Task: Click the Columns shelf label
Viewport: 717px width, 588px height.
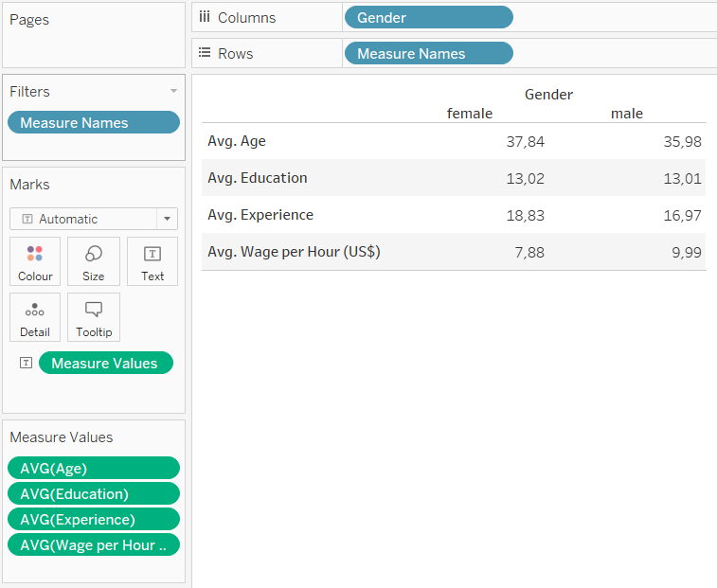Action: pos(246,17)
